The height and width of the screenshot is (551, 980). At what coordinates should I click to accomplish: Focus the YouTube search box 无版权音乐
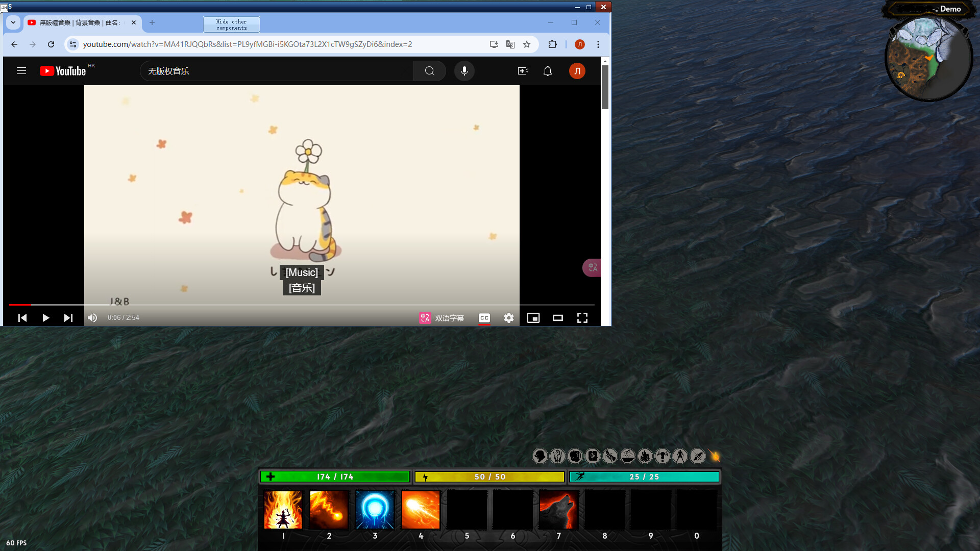pyautogui.click(x=277, y=71)
